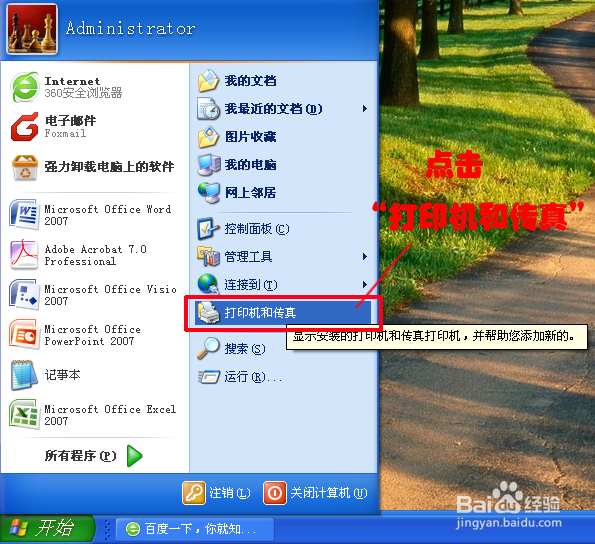Click the Administrator user name
Viewport: 595px width, 544px height.
[131, 28]
